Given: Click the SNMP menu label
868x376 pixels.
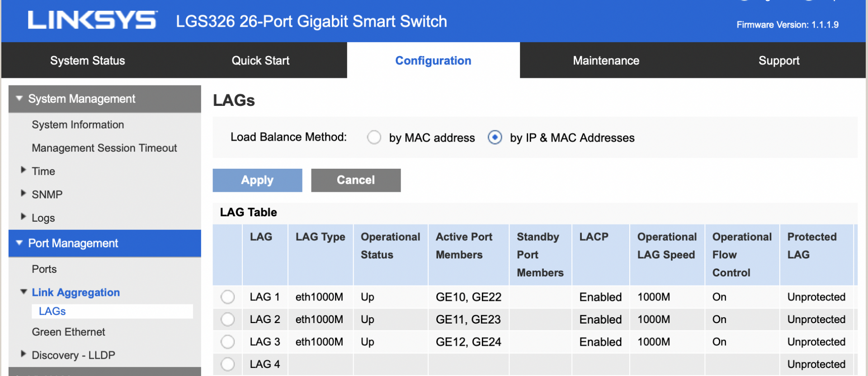Looking at the screenshot, I should coord(47,195).
